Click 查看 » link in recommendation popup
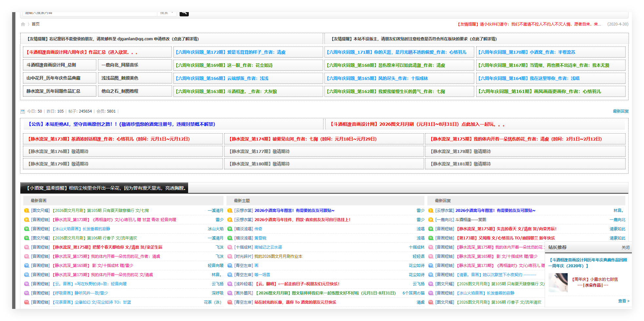This screenshot has width=644, height=321. (623, 301)
